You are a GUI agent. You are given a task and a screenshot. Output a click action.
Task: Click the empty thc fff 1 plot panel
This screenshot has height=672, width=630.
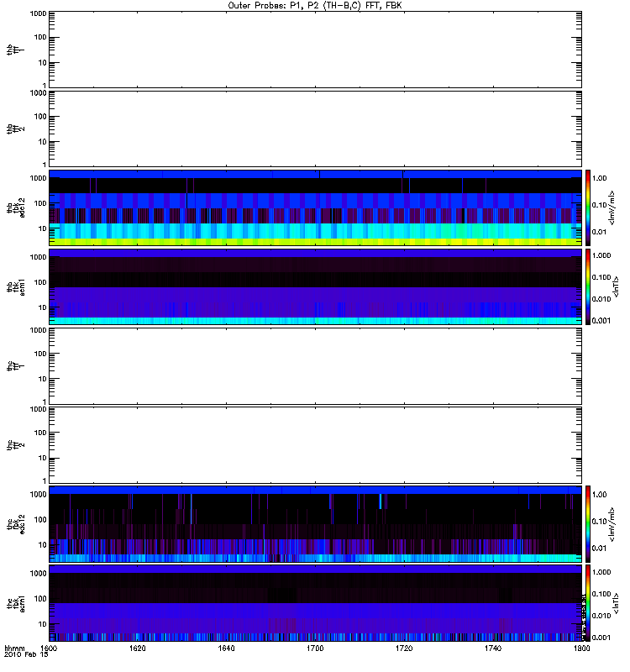pos(315,366)
